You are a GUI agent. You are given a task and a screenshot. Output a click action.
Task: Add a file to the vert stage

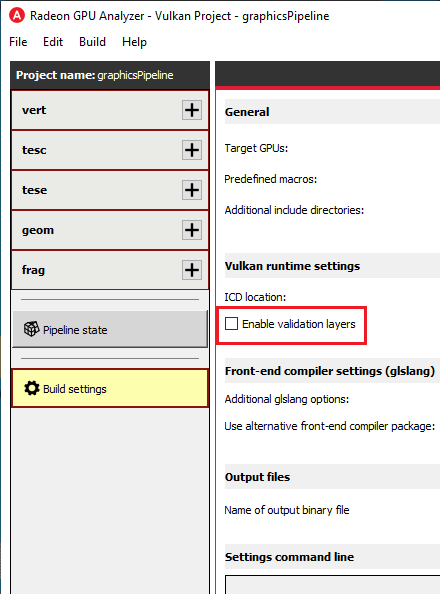[x=192, y=110]
